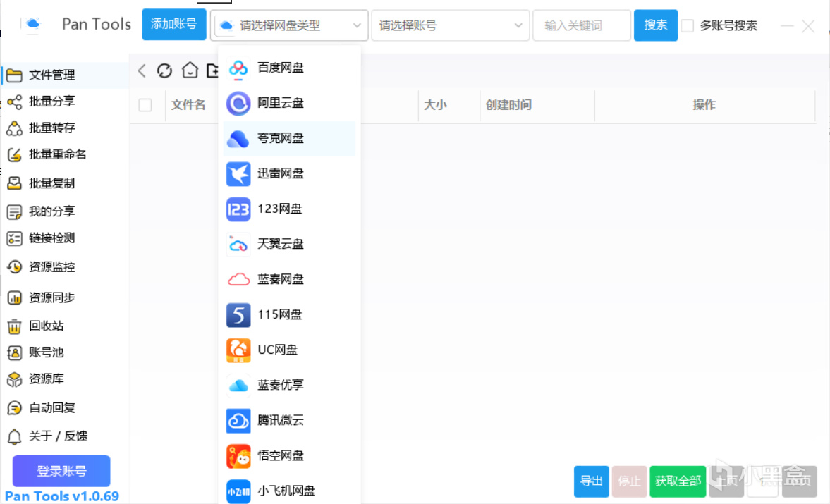This screenshot has height=504, width=830.
Task: Click the 自动回复 chat icon in sidebar
Action: 14,408
